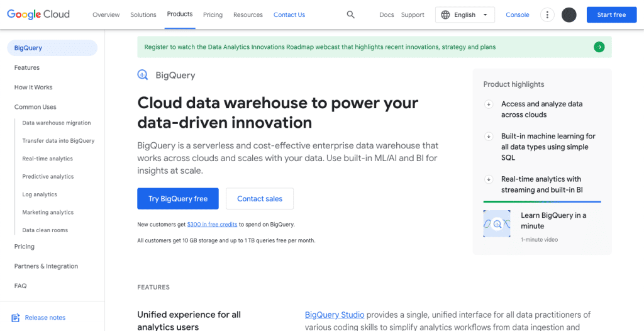Click the user account avatar
Viewport: 644px width, 331px height.
(x=569, y=15)
